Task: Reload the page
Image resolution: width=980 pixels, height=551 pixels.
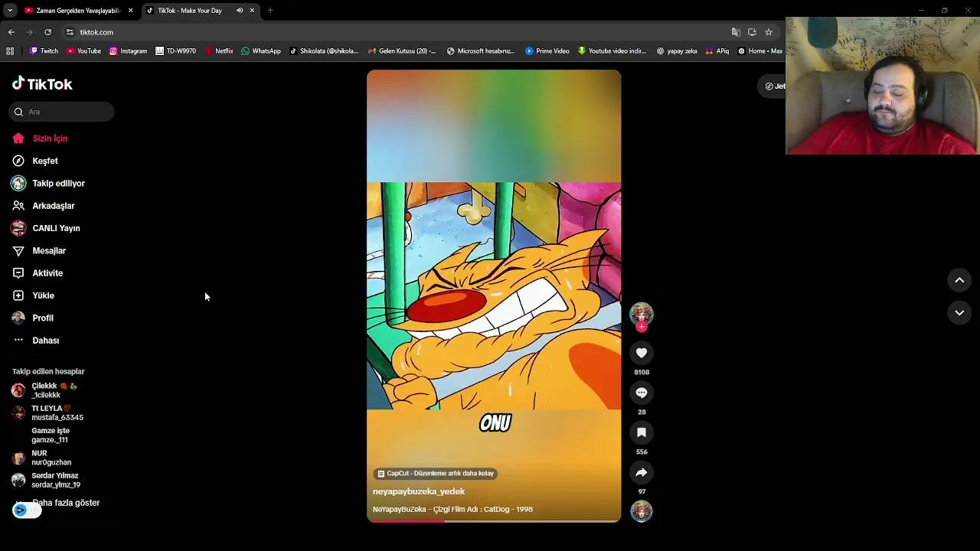Action: pyautogui.click(x=47, y=32)
